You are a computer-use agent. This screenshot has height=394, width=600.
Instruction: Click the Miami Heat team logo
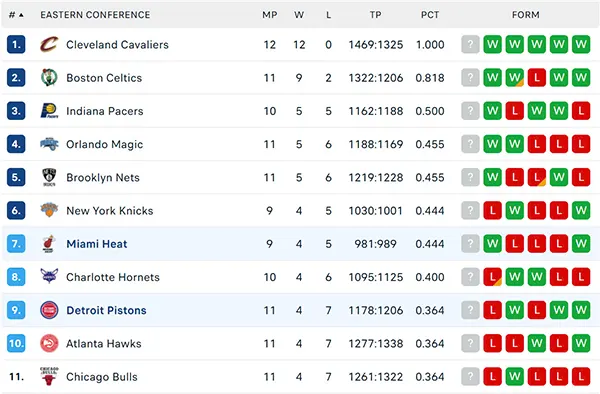coord(49,244)
